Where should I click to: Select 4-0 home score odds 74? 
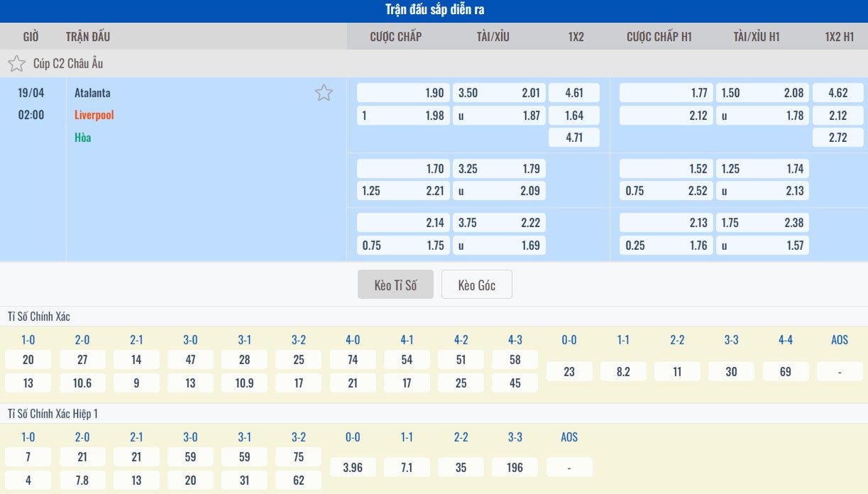click(353, 360)
